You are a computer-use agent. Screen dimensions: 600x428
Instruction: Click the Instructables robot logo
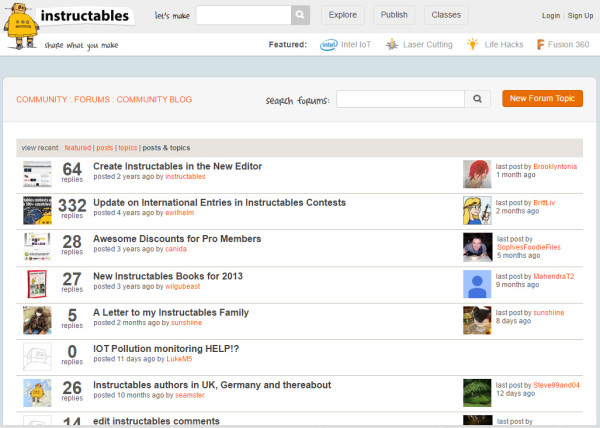[x=21, y=26]
